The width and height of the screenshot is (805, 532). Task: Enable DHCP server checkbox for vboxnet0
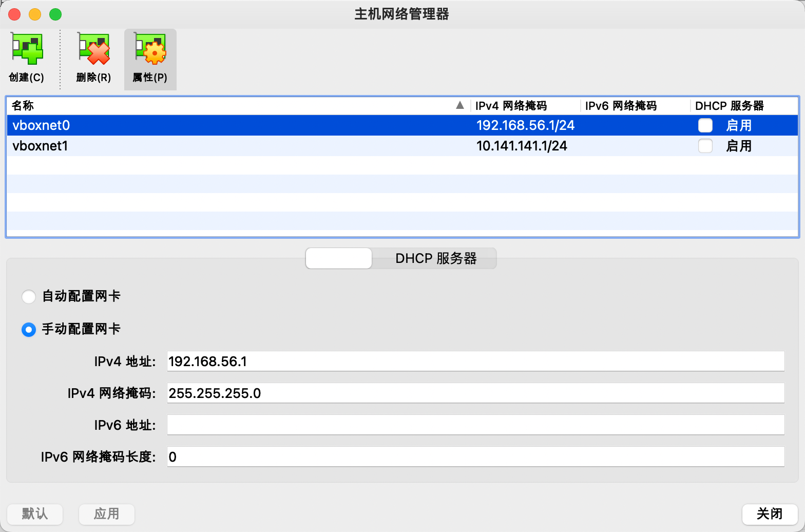[705, 125]
